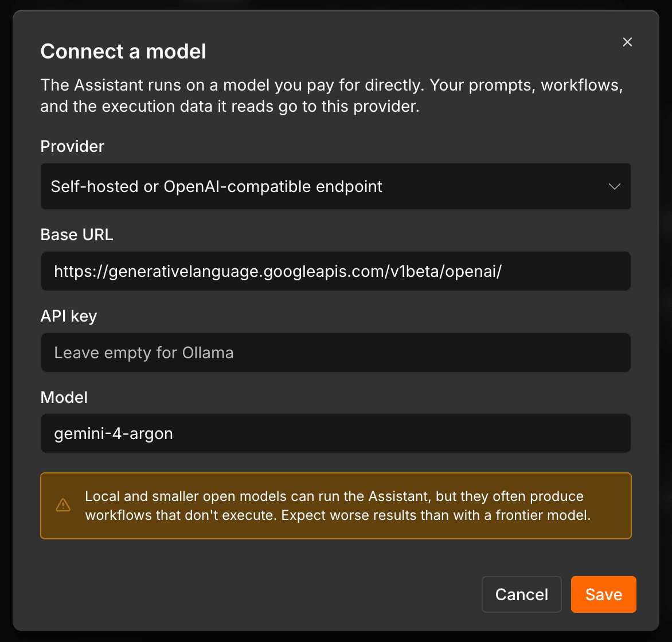672x642 pixels.
Task: Click the dimmed backdrop above the dialog
Action: point(336,4)
